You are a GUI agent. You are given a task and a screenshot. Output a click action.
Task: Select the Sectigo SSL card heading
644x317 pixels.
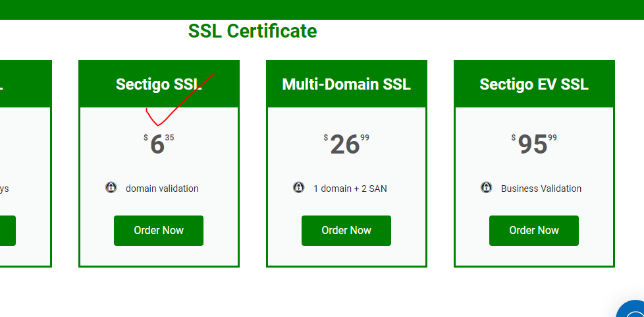(x=159, y=84)
